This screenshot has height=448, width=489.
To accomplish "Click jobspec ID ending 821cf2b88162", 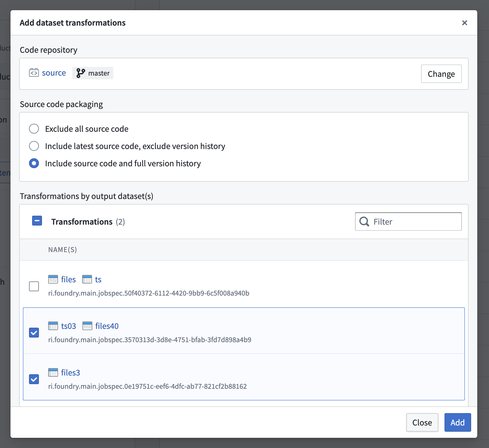I will [148, 386].
